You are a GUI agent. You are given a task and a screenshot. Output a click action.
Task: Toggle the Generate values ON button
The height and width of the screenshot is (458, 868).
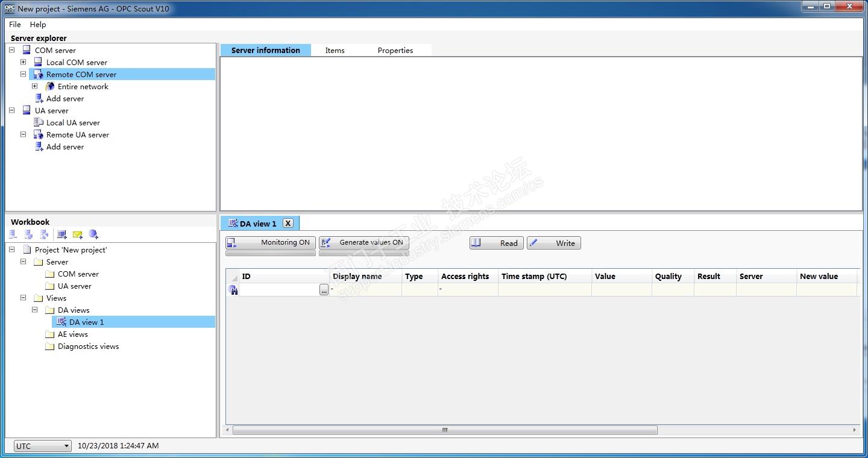point(364,242)
